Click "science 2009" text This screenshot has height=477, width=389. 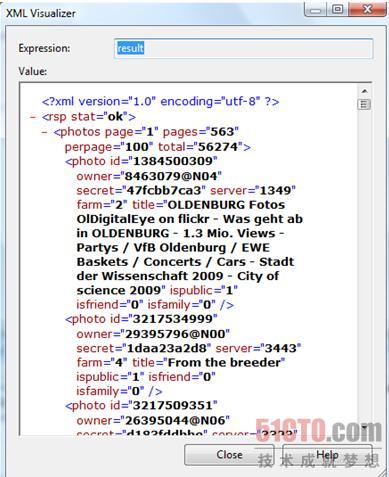(119, 290)
